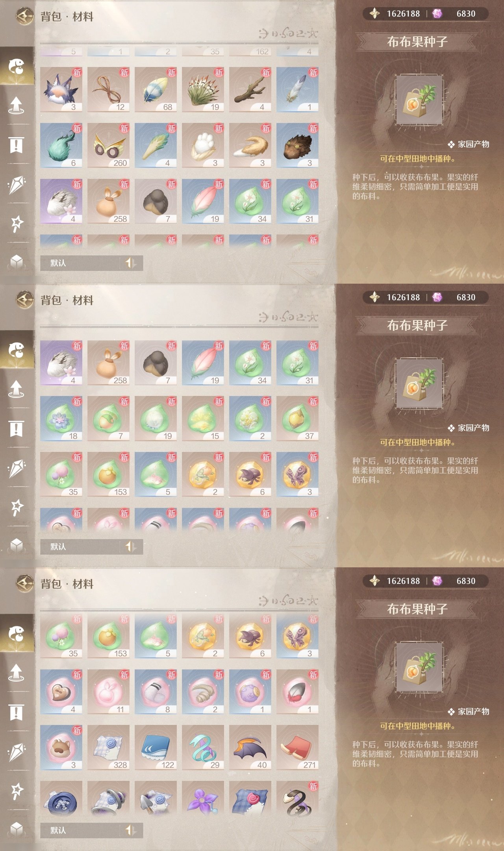Select the pink peach essence showing 11
504x851 pixels.
pyautogui.click(x=108, y=691)
